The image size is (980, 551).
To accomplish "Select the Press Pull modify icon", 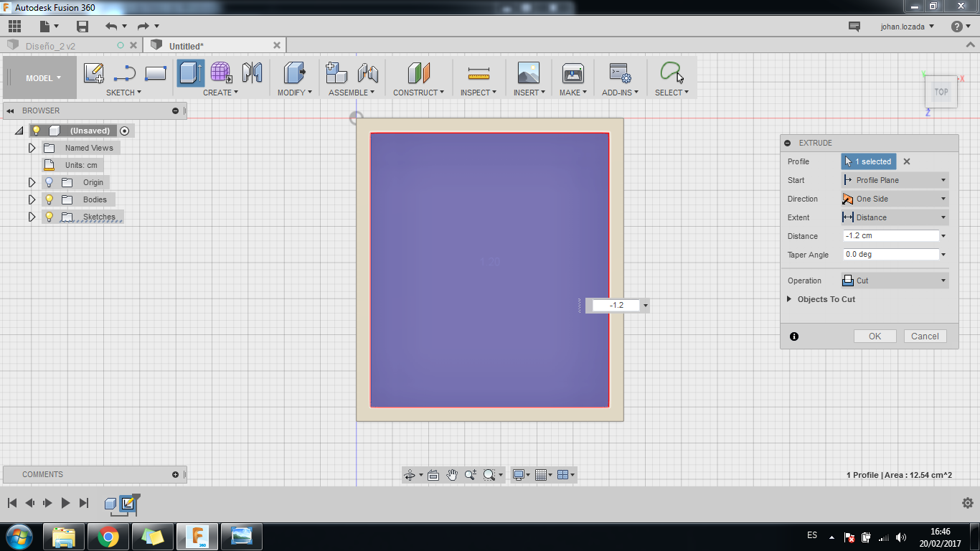I will pyautogui.click(x=294, y=72).
